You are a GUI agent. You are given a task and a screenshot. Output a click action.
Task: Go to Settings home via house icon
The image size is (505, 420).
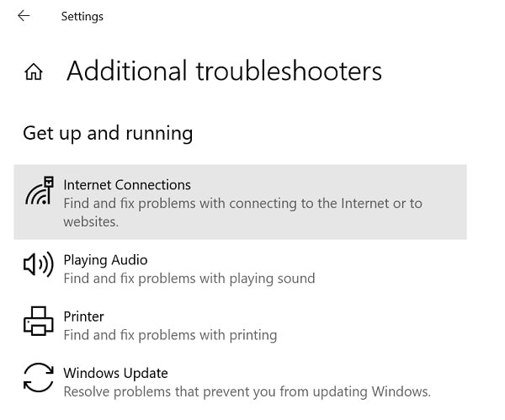click(34, 72)
